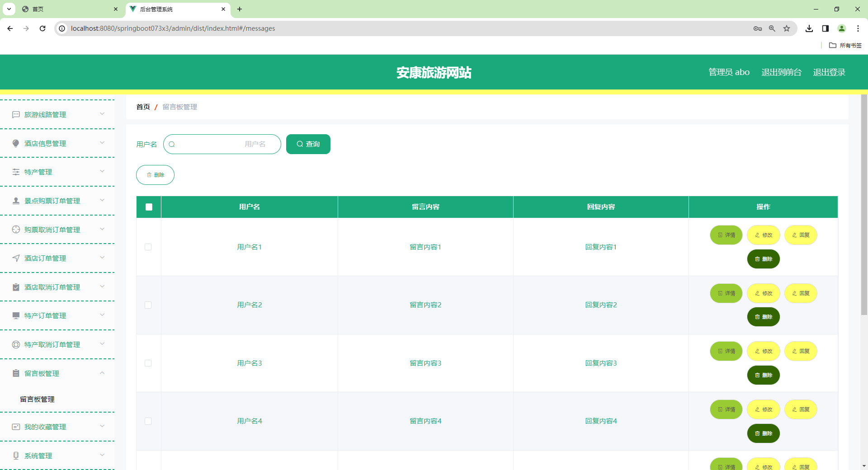Click the 特产订单管理 monitor icon
Image resolution: width=868 pixels, height=470 pixels.
(16, 315)
